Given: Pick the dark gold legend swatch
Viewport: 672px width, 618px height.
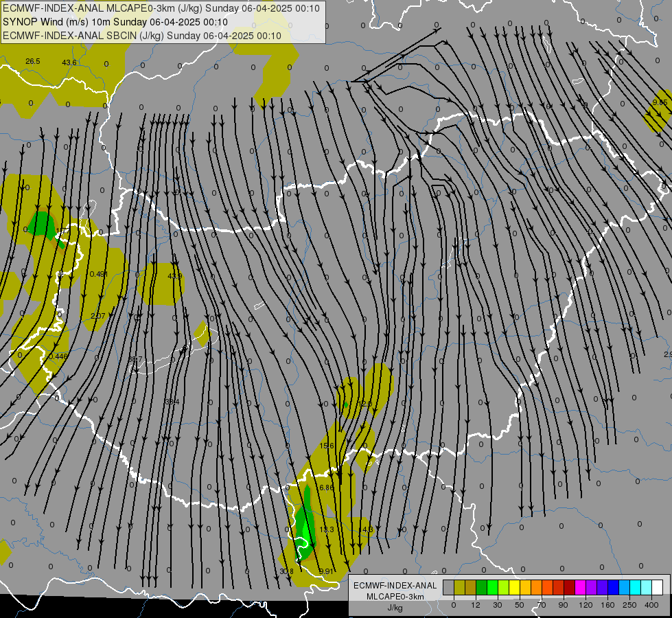Looking at the screenshot, I should (471, 587).
